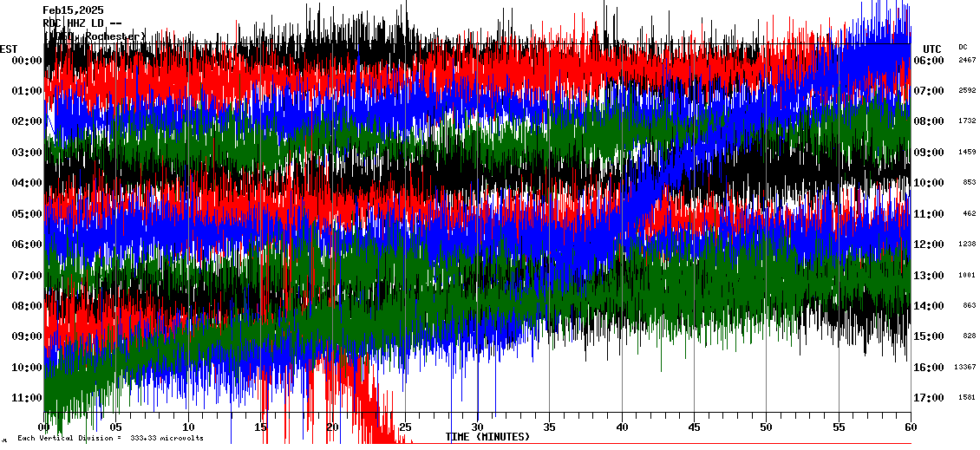Click DC offset value 13367
The height and width of the screenshot is (450, 980).
(964, 368)
